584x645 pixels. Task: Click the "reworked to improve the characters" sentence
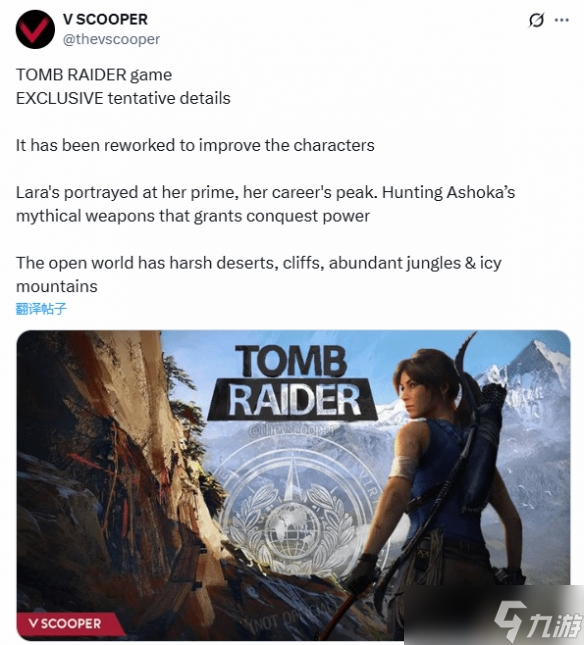click(195, 145)
